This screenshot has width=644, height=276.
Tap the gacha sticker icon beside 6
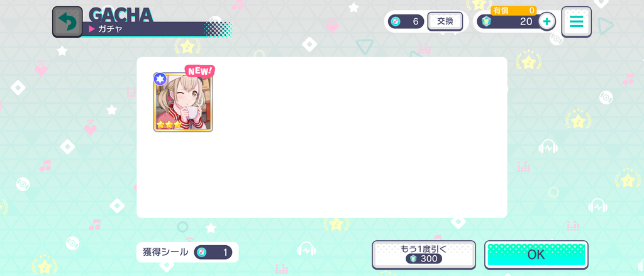[x=395, y=22]
